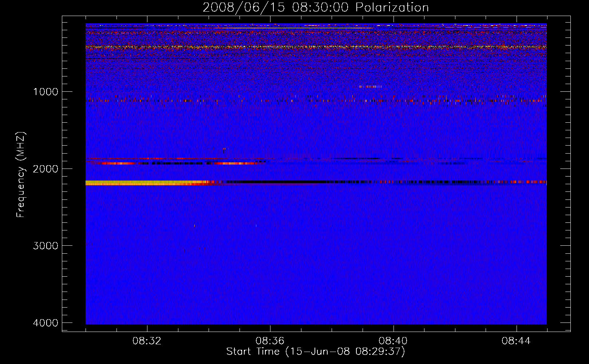Click the 08:44 time tick label
The width and height of the screenshot is (589, 364).
click(x=516, y=341)
